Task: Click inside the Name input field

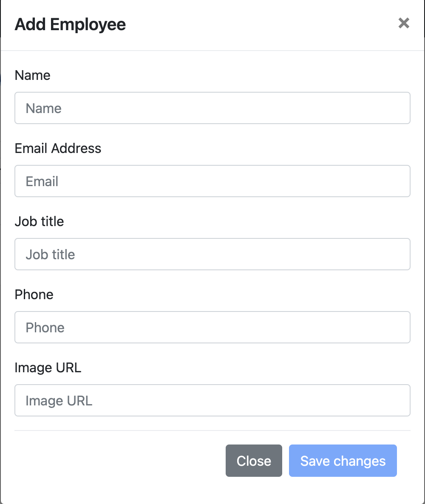Action: 212,108
